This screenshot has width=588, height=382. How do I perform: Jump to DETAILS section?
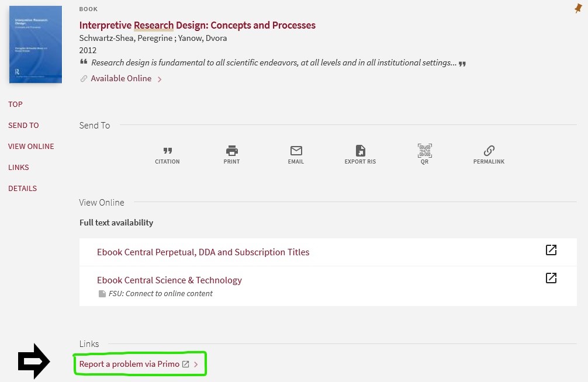22,188
